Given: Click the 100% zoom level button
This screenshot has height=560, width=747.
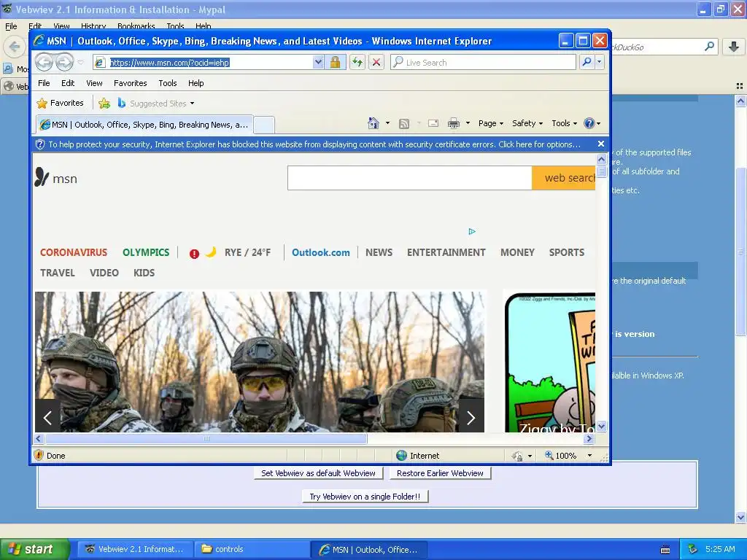Looking at the screenshot, I should click(x=562, y=456).
